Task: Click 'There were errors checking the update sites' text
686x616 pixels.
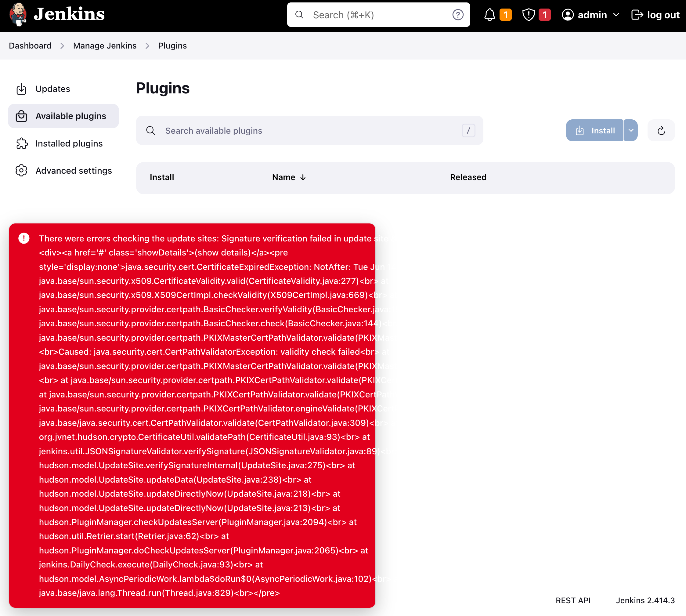Action: tap(129, 239)
